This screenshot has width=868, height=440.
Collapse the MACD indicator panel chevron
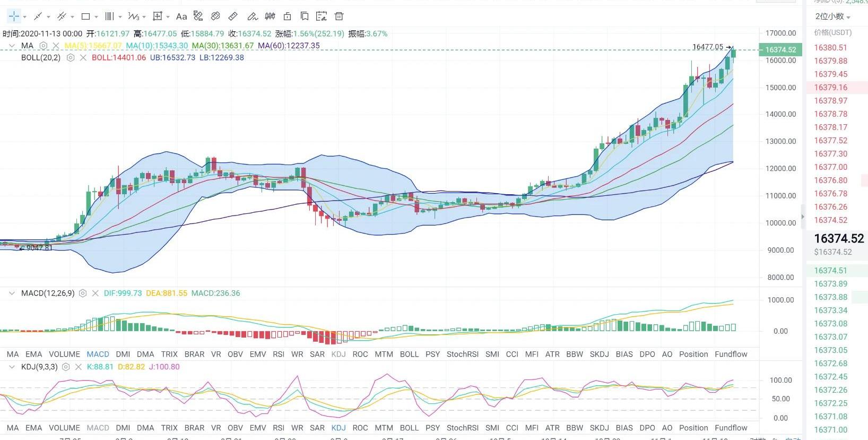pyautogui.click(x=12, y=293)
